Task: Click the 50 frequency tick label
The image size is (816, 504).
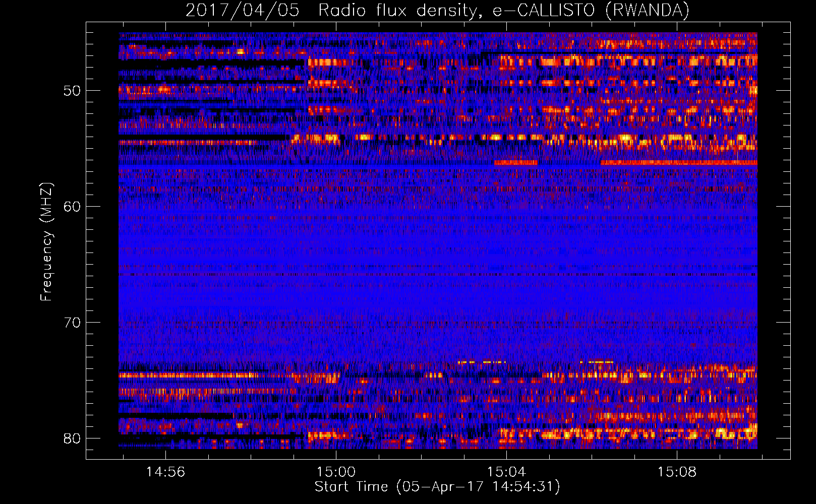Action: [72, 91]
